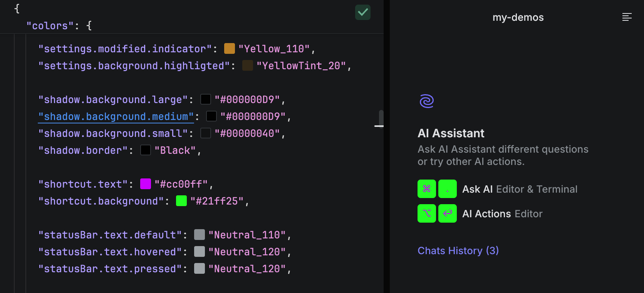Click the Command key icon beside Ask AI
Screen dimensions: 644x293
pos(426,189)
